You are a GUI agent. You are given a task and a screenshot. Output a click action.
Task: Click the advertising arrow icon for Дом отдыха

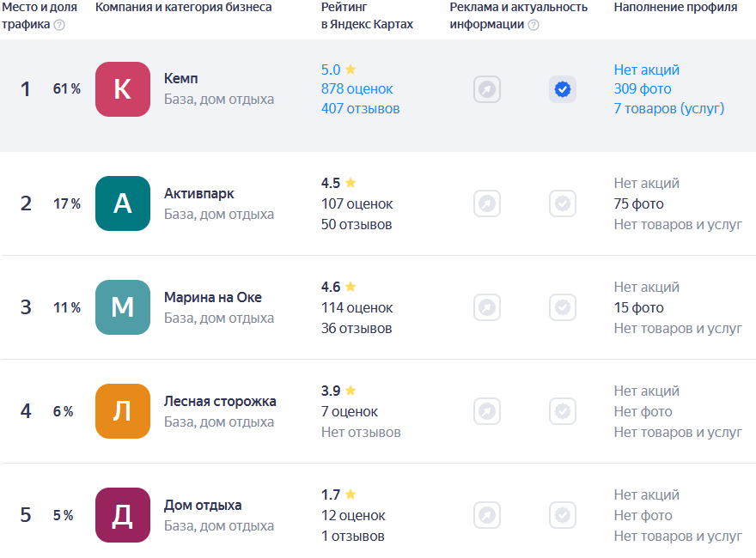tap(487, 515)
